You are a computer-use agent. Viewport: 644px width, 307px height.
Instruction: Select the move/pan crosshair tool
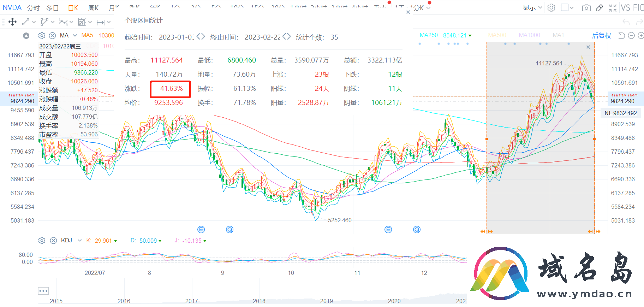(x=12, y=22)
